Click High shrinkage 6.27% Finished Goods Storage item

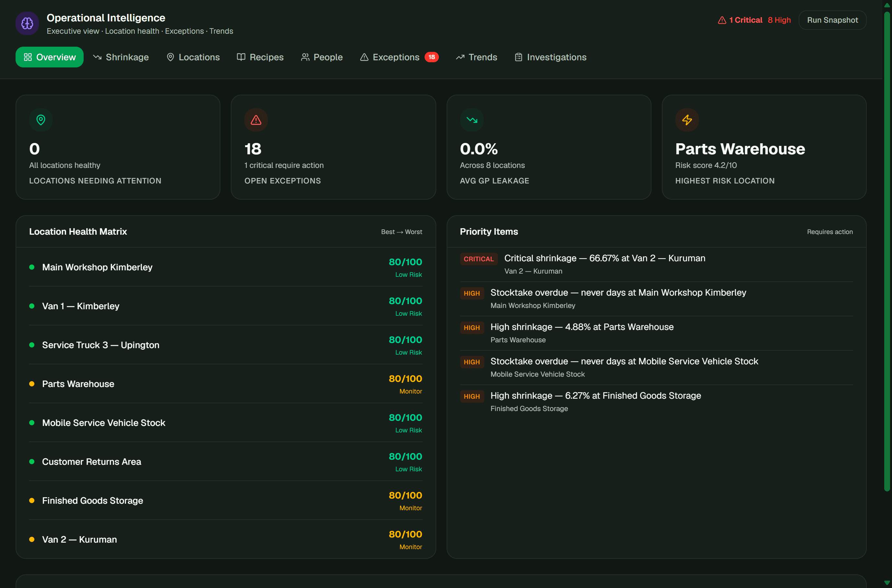(x=656, y=402)
